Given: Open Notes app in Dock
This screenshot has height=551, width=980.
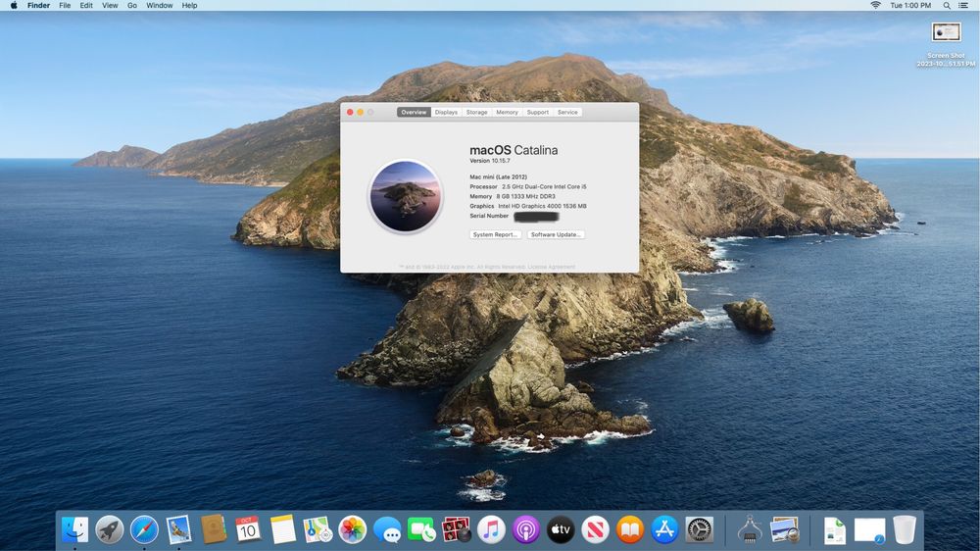Looking at the screenshot, I should (282, 529).
